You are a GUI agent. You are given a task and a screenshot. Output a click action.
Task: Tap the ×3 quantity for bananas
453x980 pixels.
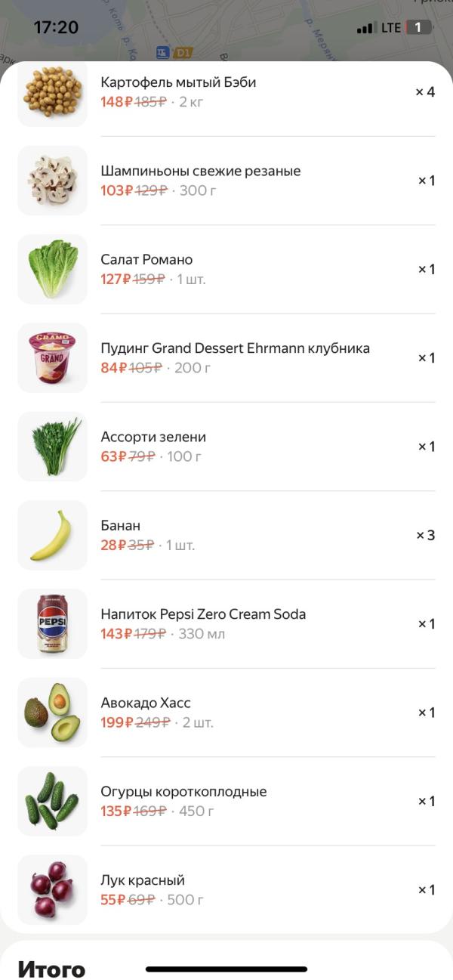[426, 535]
